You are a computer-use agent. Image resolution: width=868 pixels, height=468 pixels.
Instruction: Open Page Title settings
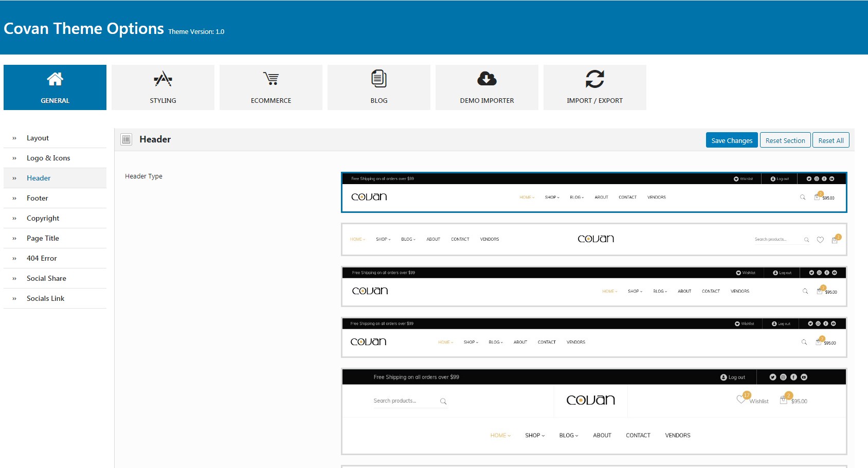(x=55, y=238)
